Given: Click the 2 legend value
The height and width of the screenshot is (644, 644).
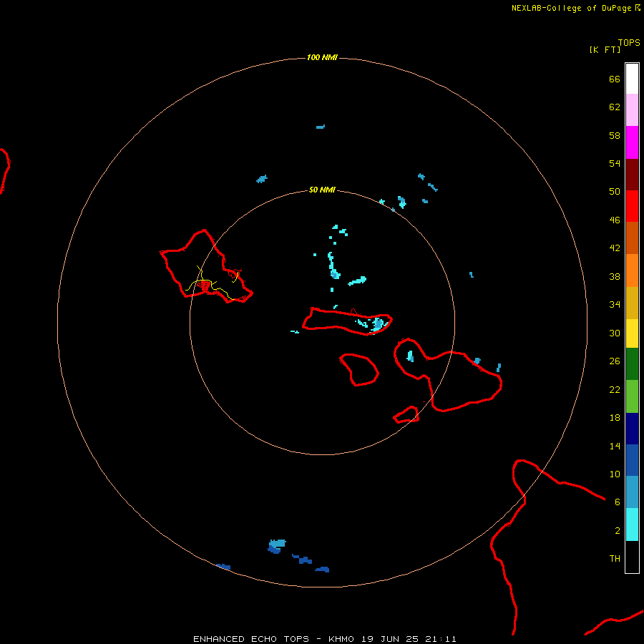Looking at the screenshot, I should click(x=618, y=531).
